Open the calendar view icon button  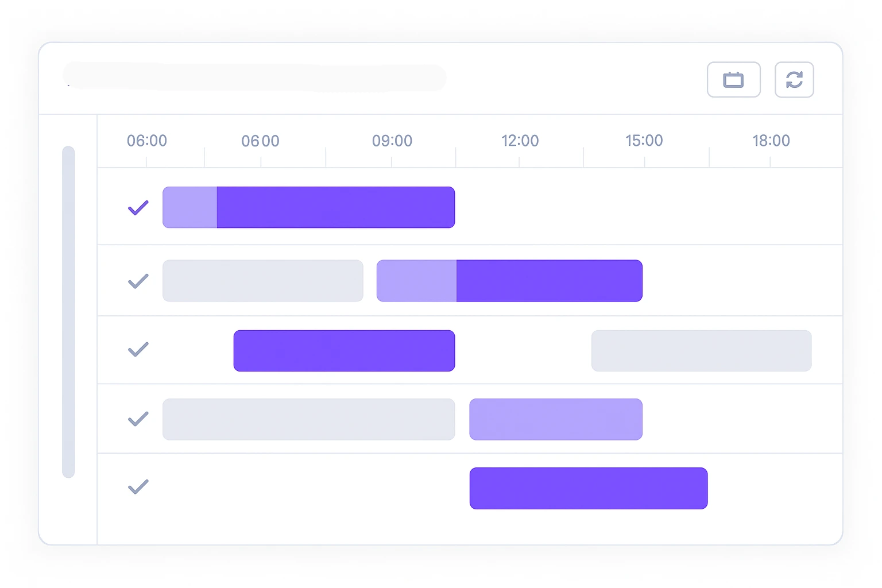[733, 80]
